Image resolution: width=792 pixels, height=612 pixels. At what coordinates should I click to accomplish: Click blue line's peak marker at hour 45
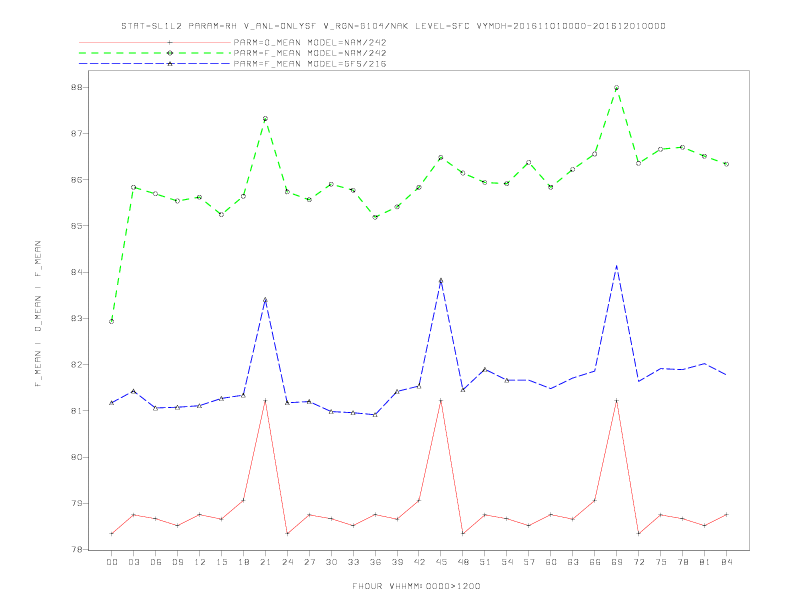[441, 280]
